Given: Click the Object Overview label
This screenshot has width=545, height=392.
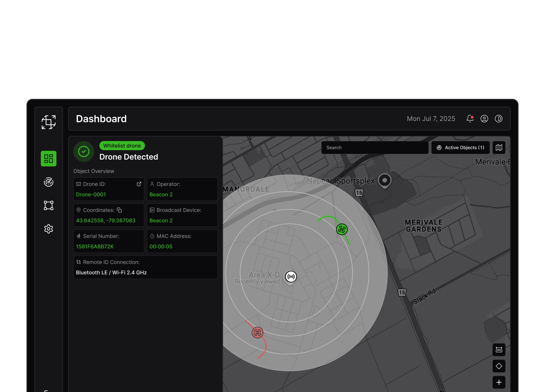Looking at the screenshot, I should (94, 171).
